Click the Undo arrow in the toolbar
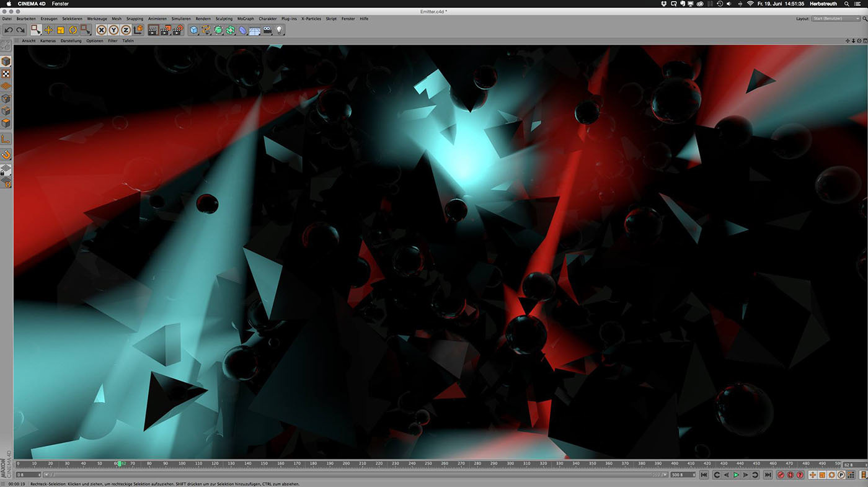868x487 pixels. click(9, 30)
